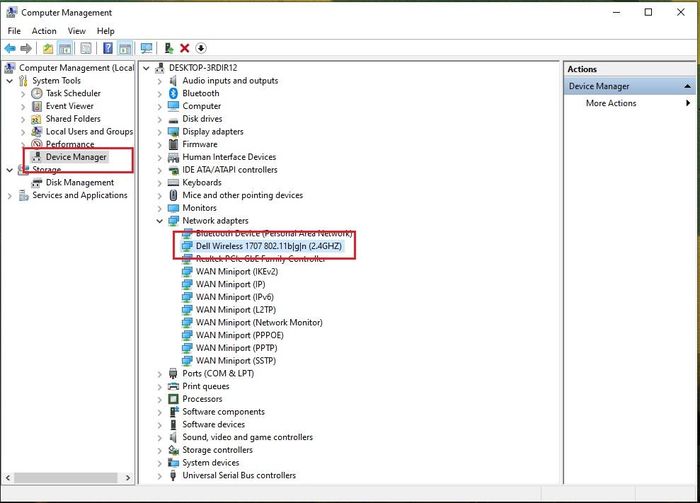
Task: Click the red X Uninstall device icon
Action: pyautogui.click(x=184, y=48)
